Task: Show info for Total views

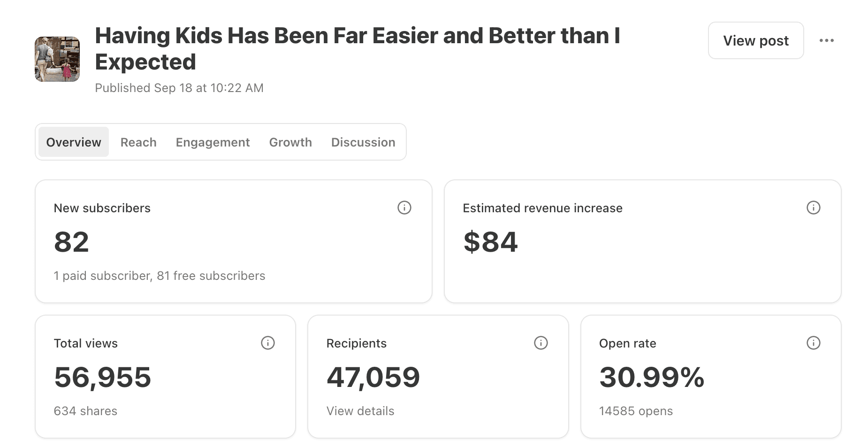Action: [x=267, y=343]
